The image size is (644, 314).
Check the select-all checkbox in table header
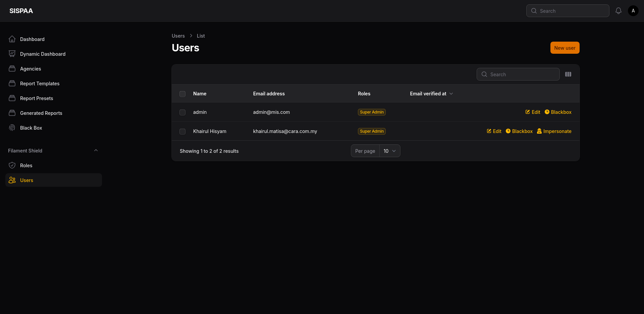[x=182, y=94]
